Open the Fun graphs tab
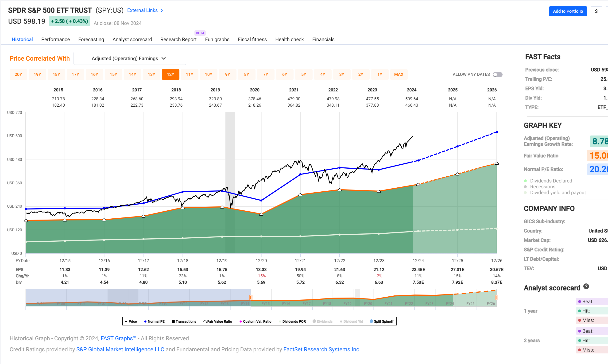This screenshot has width=608, height=364. [217, 39]
